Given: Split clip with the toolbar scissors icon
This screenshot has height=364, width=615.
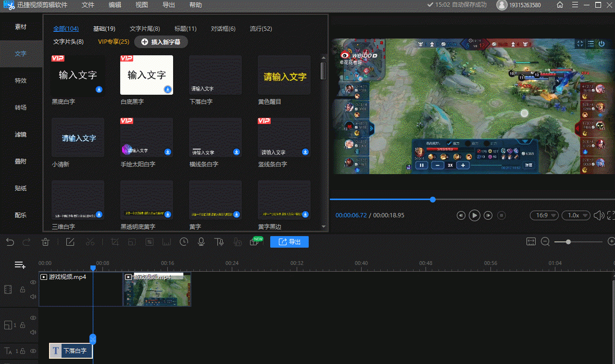Looking at the screenshot, I should click(90, 242).
